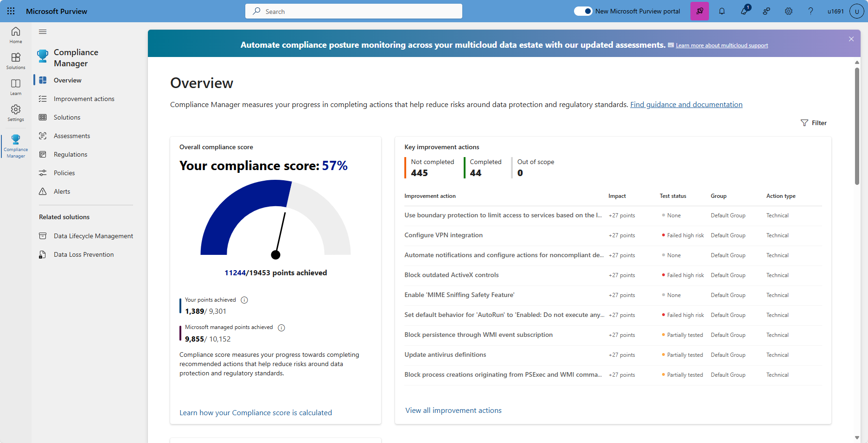Open the Filter options

814,123
